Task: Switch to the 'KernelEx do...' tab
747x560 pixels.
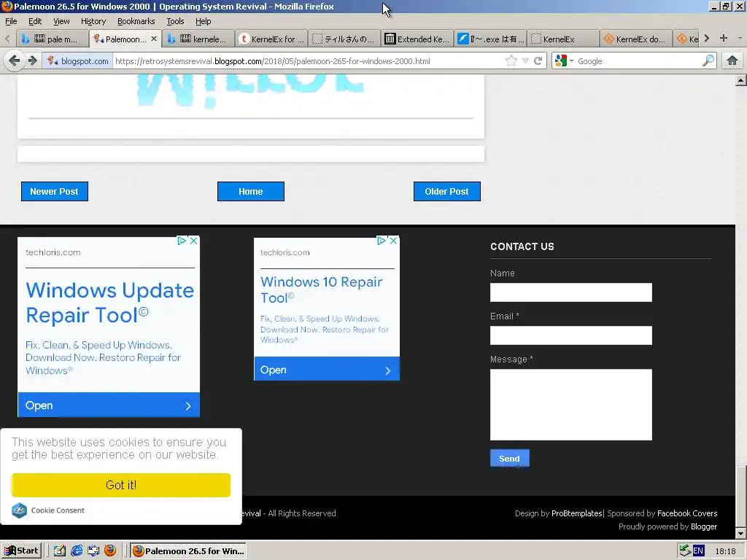Action: pyautogui.click(x=636, y=39)
